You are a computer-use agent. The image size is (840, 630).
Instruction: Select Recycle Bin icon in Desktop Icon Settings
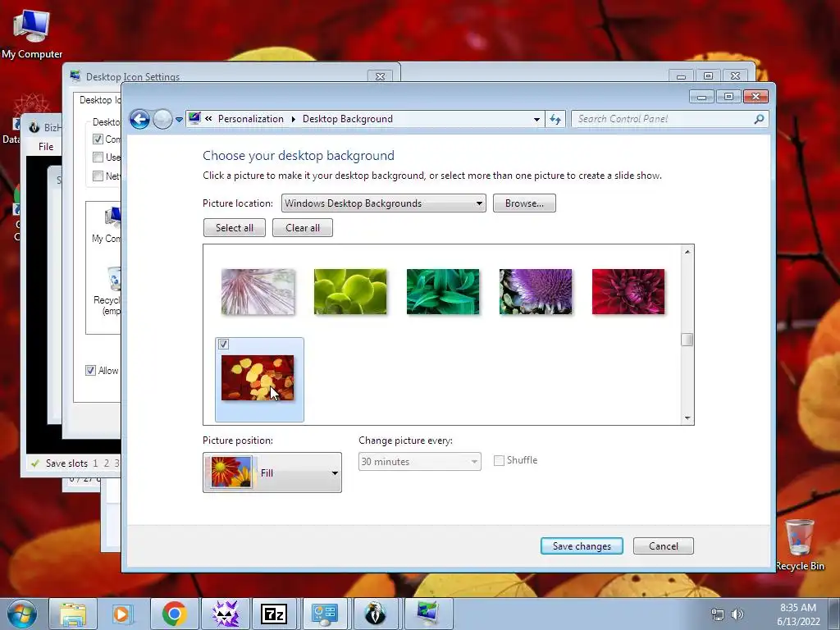click(109, 291)
